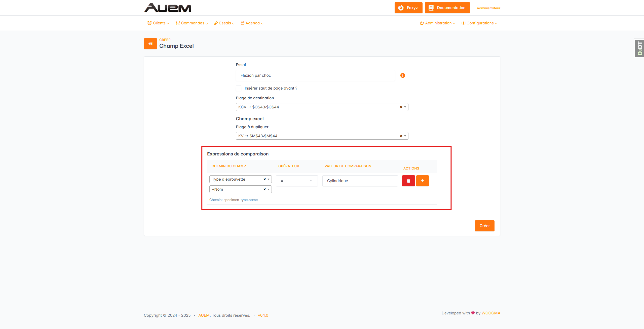Open the operator dropdown showing equals
The height and width of the screenshot is (329, 644).
coord(297,181)
